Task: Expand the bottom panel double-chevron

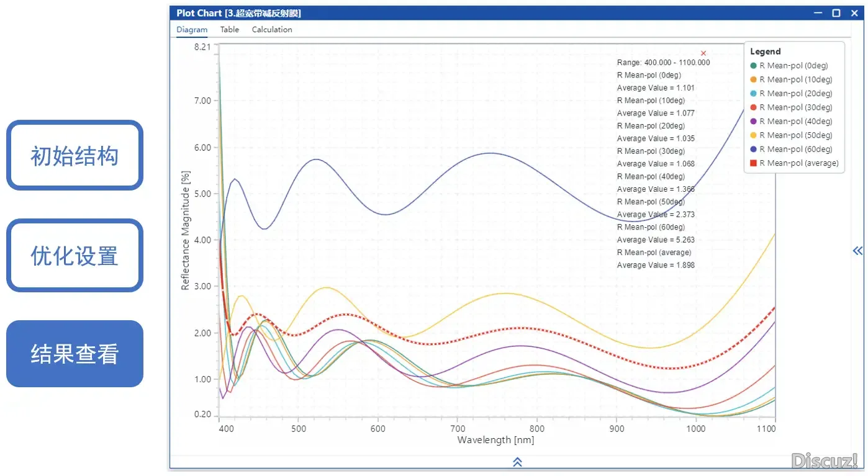Action: click(x=517, y=462)
